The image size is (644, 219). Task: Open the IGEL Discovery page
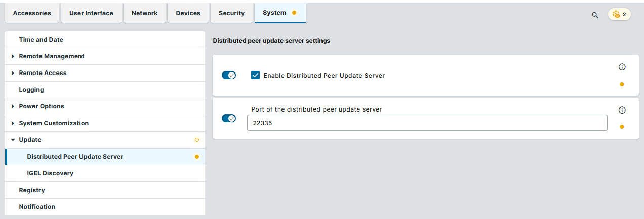pyautogui.click(x=50, y=173)
